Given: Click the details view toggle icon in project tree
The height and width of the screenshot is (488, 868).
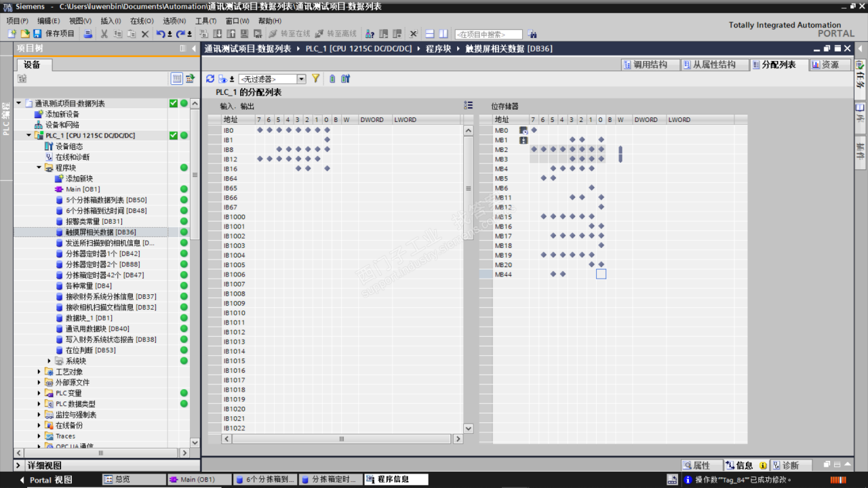Looking at the screenshot, I should 177,79.
